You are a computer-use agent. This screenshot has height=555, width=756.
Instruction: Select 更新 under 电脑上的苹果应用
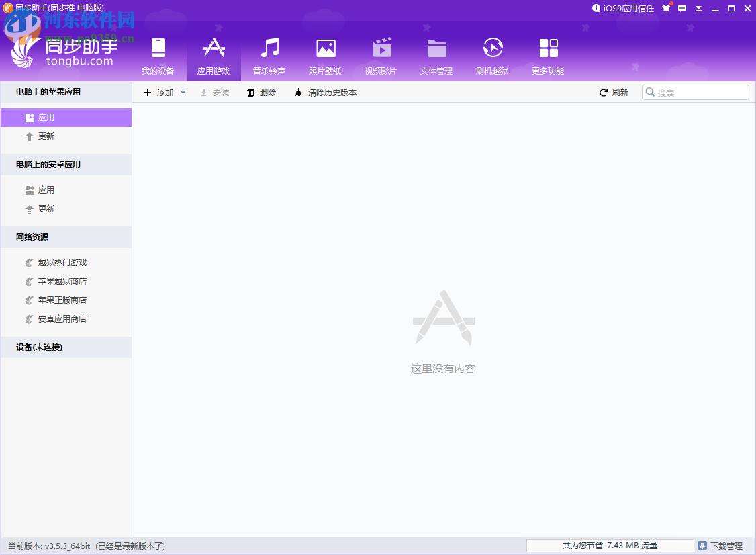[x=46, y=136]
